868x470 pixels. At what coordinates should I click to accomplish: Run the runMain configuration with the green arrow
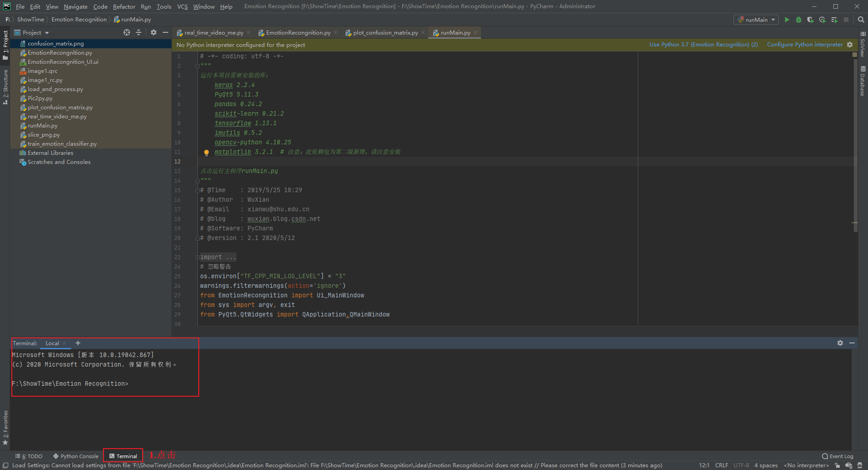[x=787, y=20]
